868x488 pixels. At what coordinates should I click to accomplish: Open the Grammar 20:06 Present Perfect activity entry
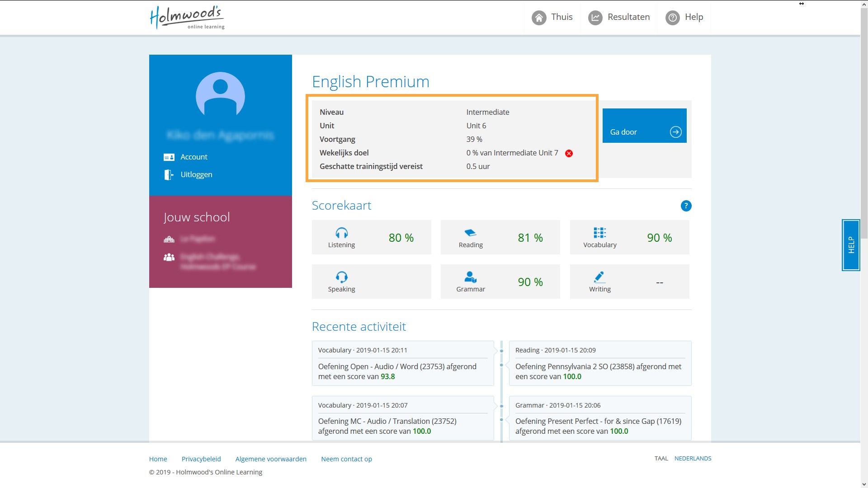point(600,418)
